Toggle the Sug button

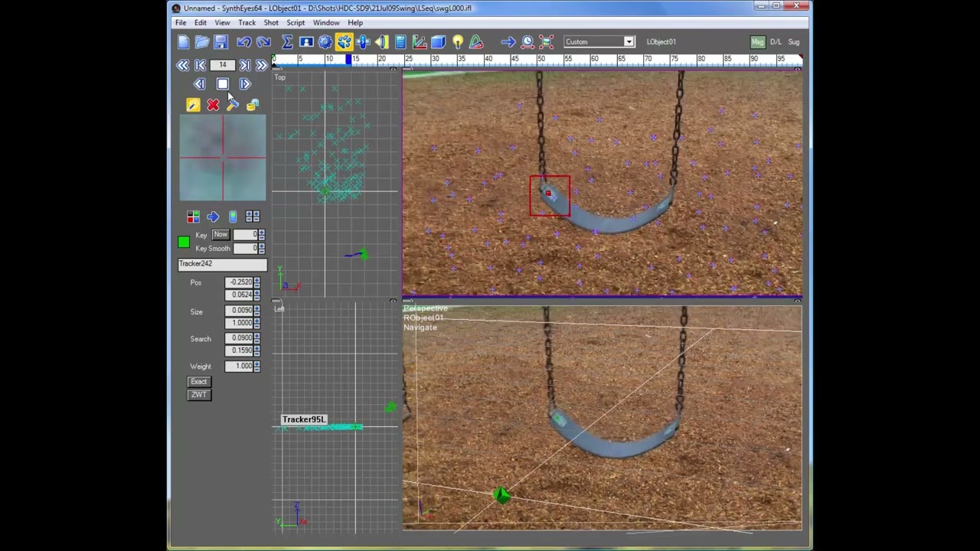pyautogui.click(x=794, y=42)
